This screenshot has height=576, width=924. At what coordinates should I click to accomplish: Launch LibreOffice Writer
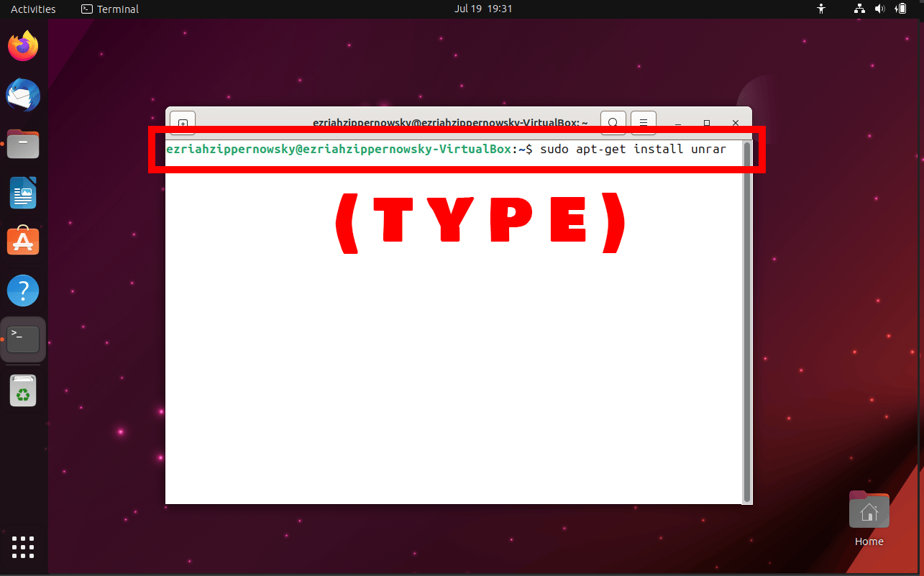pyautogui.click(x=23, y=192)
